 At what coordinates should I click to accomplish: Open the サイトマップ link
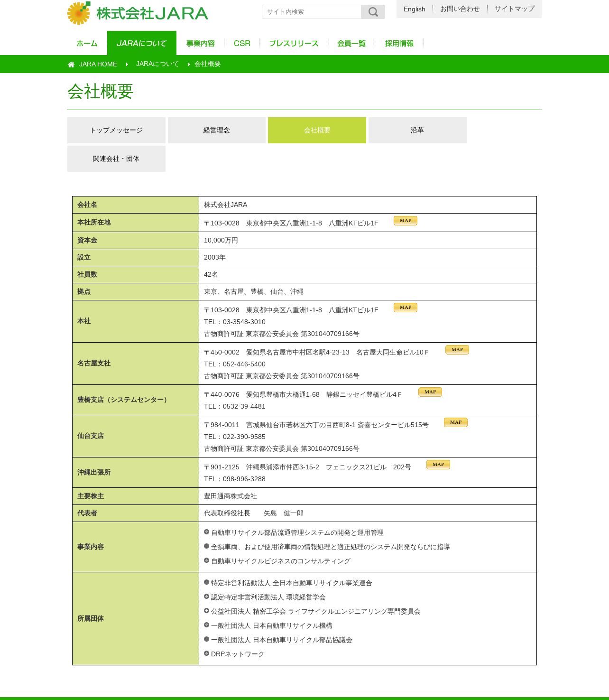coord(515,9)
